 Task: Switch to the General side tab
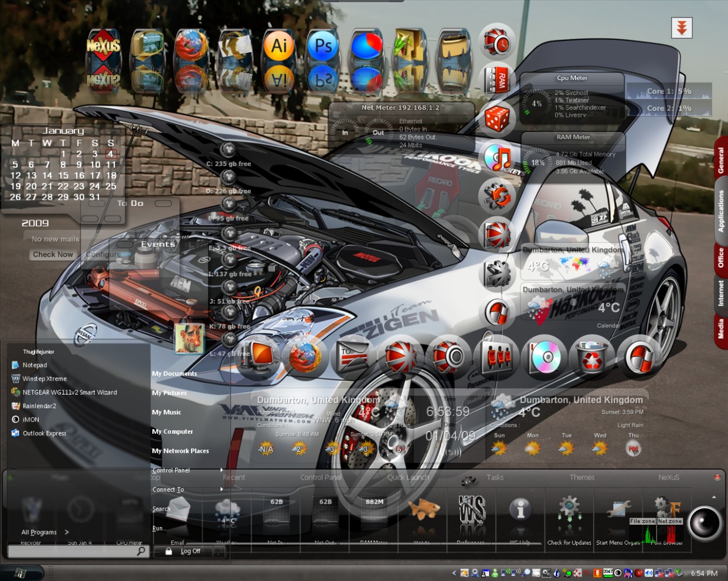[721, 159]
